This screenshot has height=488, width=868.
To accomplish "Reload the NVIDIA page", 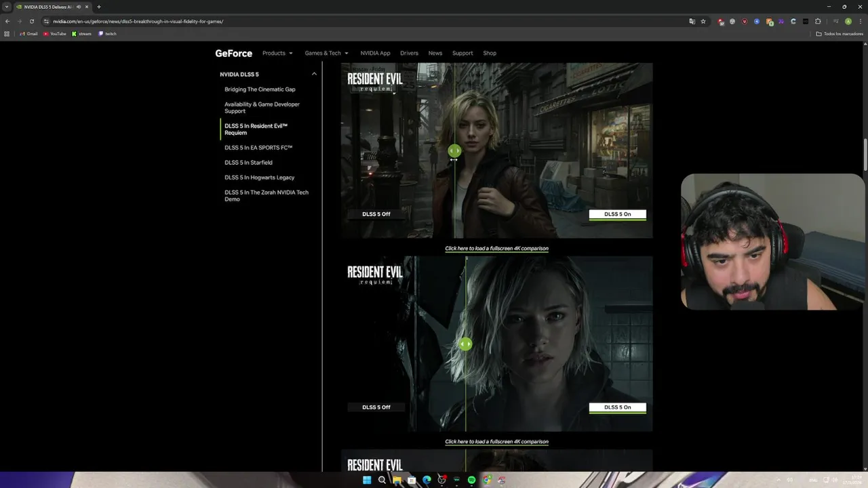I will (x=31, y=21).
